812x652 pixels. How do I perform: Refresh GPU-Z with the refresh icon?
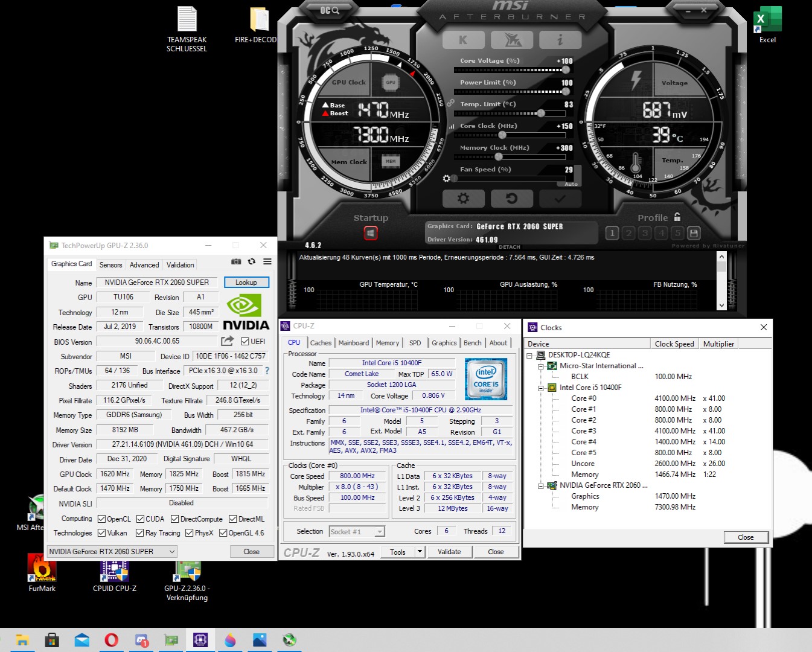pos(252,261)
